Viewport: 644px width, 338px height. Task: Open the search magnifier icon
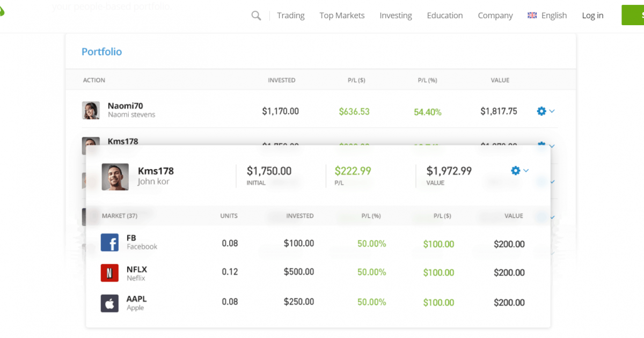click(256, 16)
